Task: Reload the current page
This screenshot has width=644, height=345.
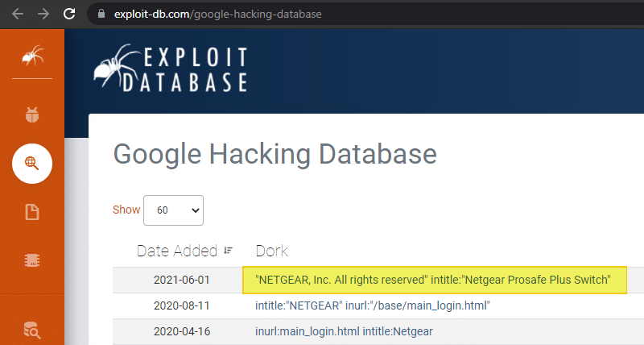Action: point(70,14)
